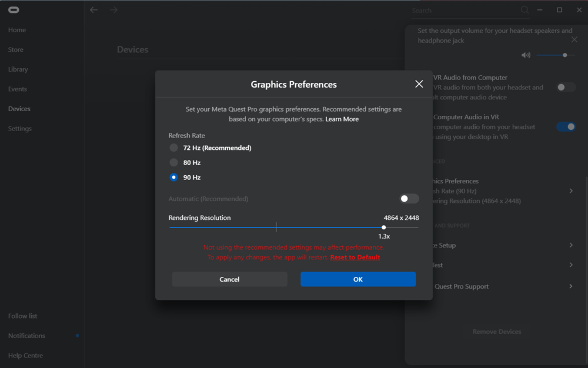Expand the Graphics Preferences chevron
588x368 pixels.
pyautogui.click(x=571, y=191)
